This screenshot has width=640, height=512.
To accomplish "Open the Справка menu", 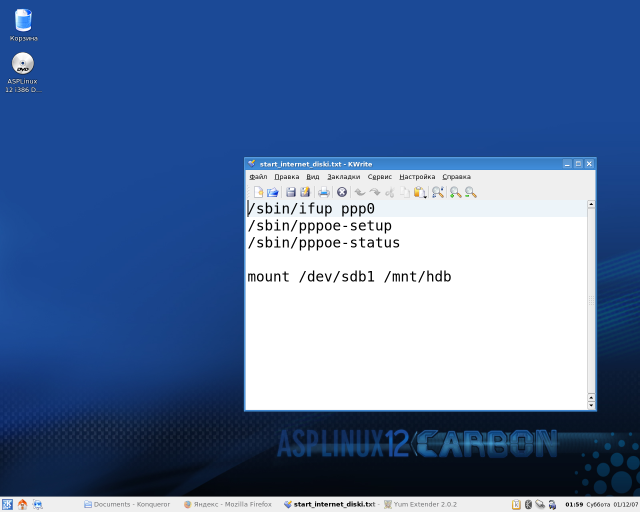I will click(456, 177).
